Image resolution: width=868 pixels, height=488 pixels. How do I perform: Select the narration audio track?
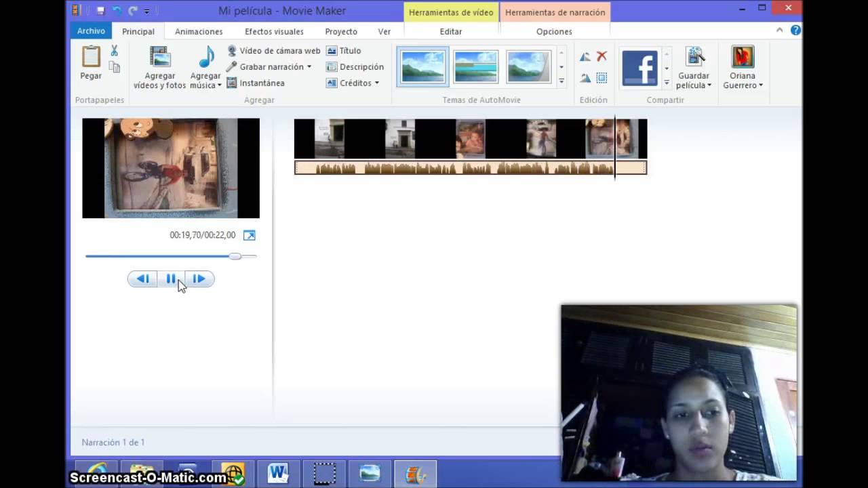[471, 167]
